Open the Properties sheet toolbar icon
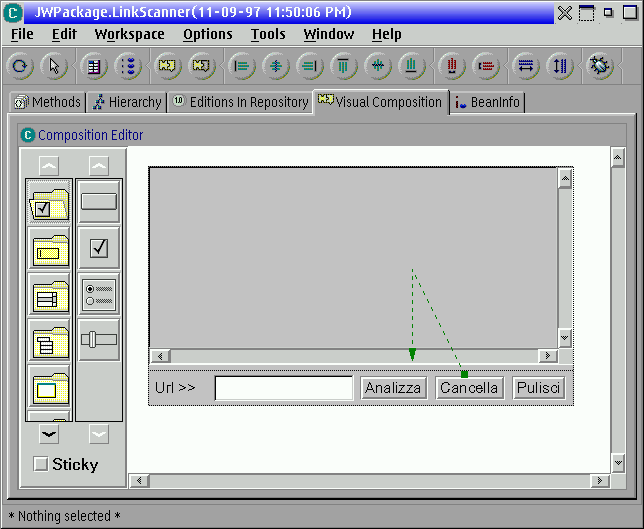Image resolution: width=644 pixels, height=529 pixels. (x=94, y=66)
